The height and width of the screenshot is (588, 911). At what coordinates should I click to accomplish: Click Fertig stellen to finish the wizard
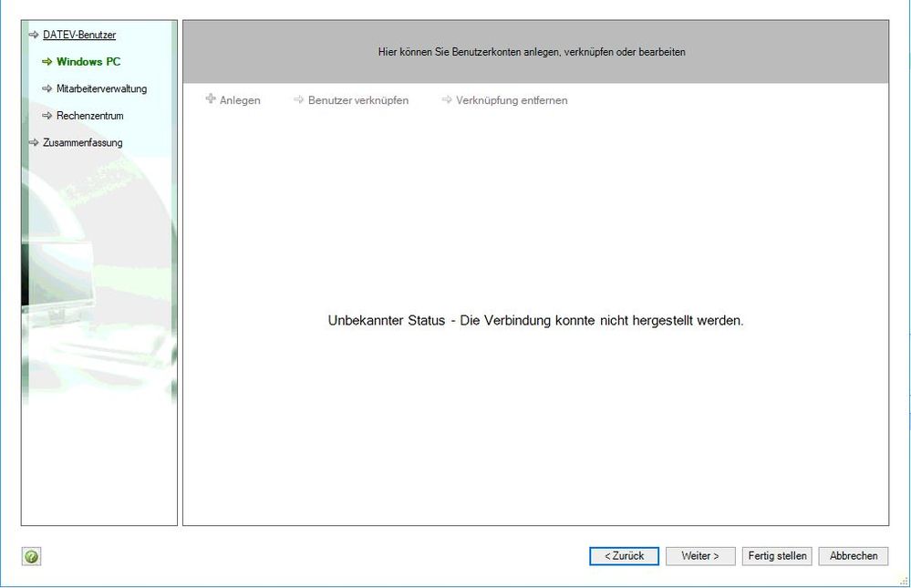(x=777, y=556)
